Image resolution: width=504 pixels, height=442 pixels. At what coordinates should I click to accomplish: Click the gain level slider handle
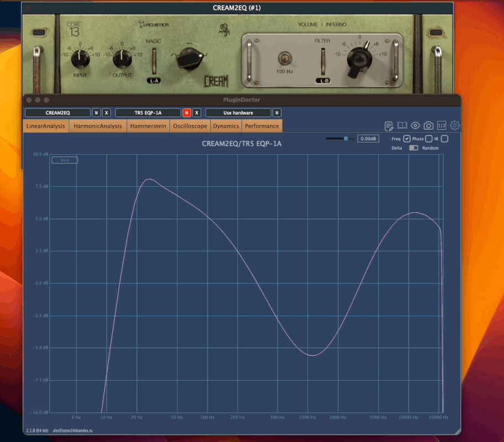pyautogui.click(x=346, y=139)
